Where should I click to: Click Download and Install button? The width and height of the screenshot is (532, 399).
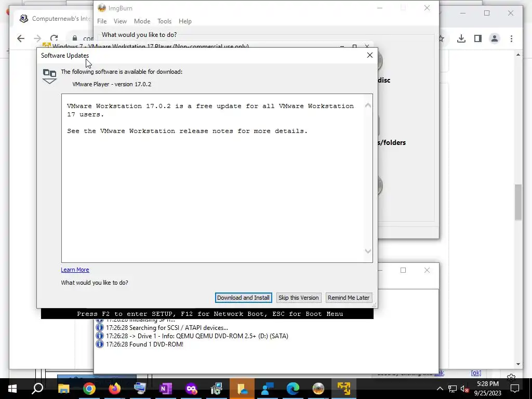pos(243,298)
